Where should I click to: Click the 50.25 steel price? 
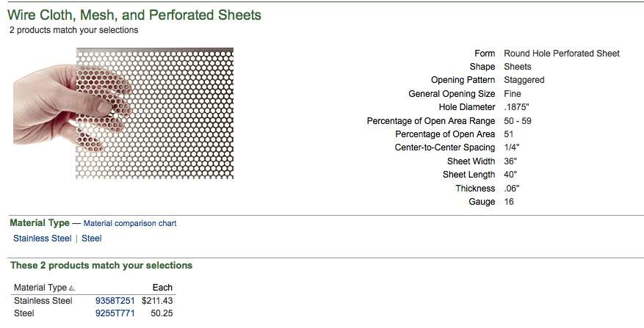coord(162,313)
